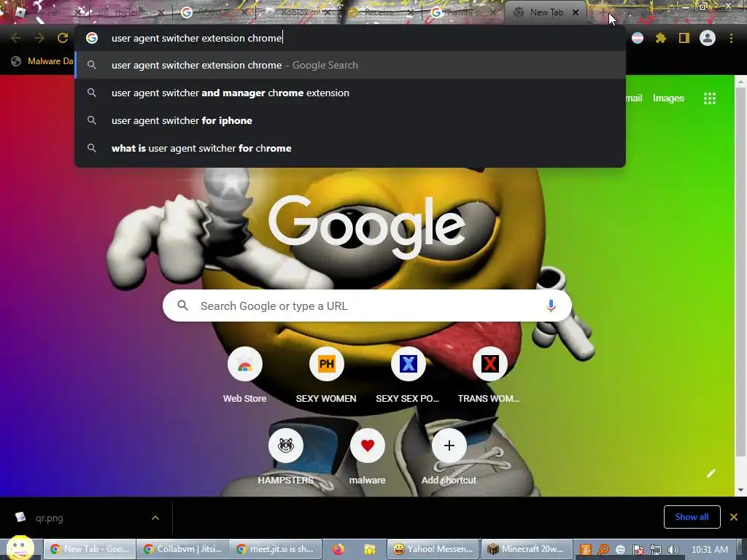Click the scrollbar down arrow

coord(741,490)
